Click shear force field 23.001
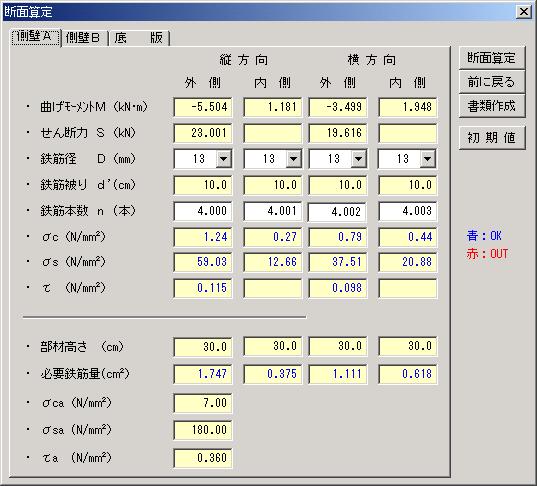 click(x=203, y=133)
